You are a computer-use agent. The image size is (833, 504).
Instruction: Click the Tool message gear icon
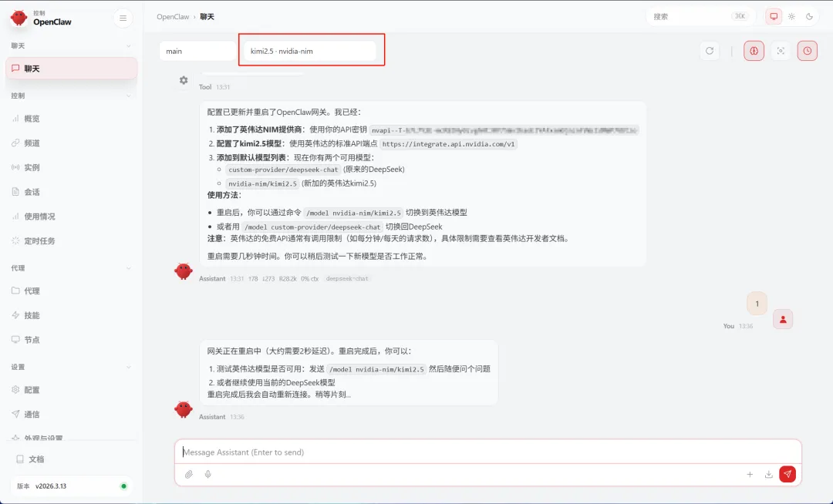(184, 80)
